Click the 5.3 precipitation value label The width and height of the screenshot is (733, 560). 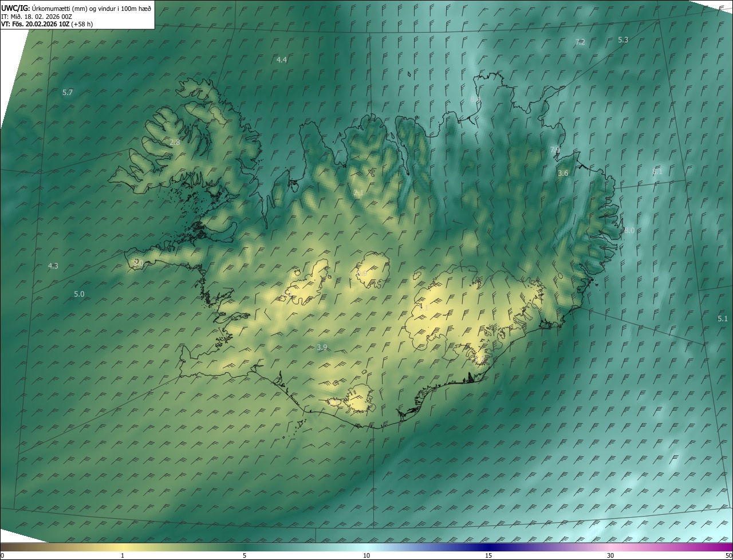tap(623, 40)
